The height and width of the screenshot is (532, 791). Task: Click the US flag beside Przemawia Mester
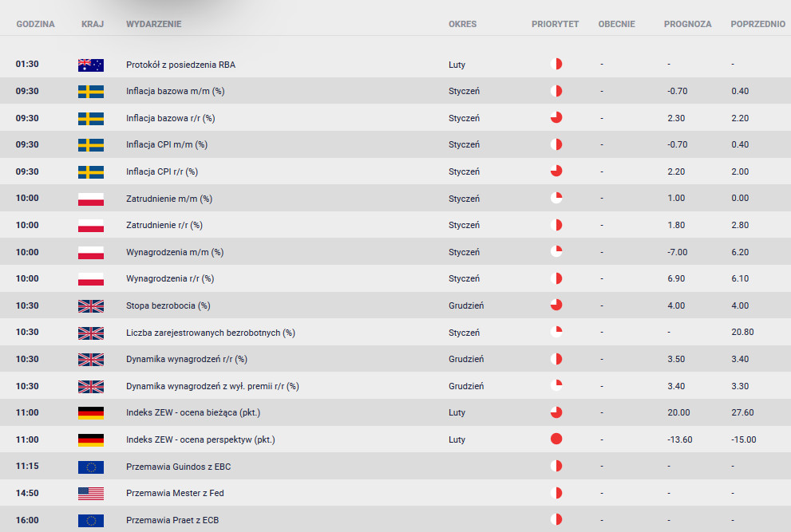[91, 494]
